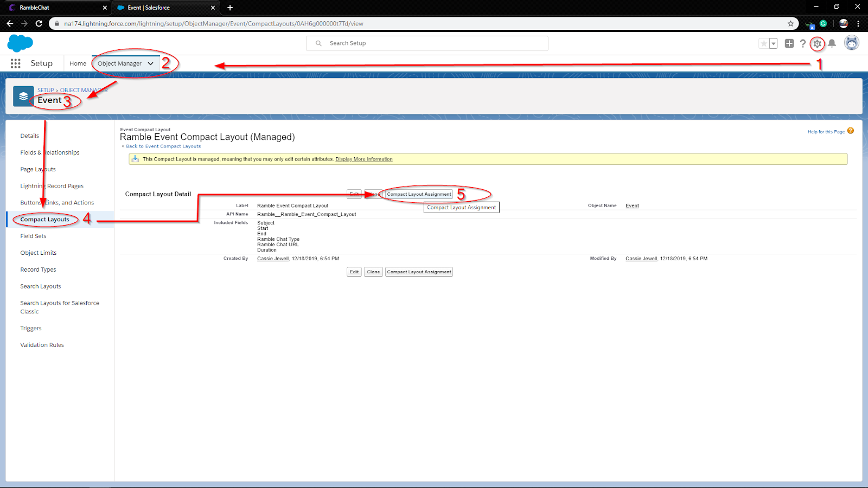Open the favorites list dropdown arrow
Viewport: 868px width, 488px height.
click(774, 43)
